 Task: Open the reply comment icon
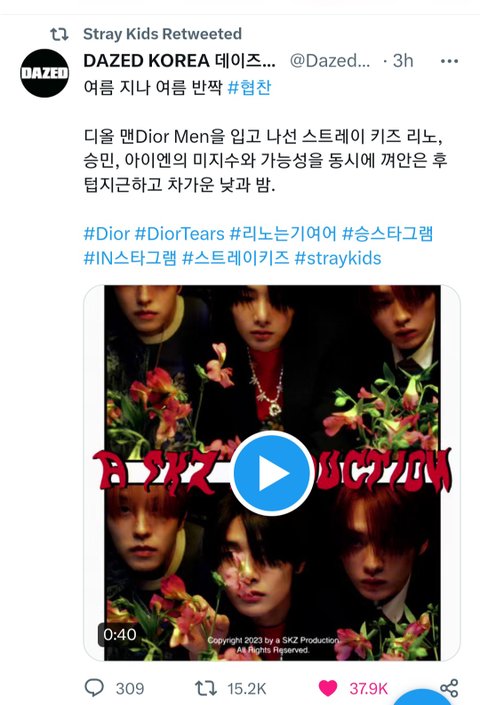(94, 687)
